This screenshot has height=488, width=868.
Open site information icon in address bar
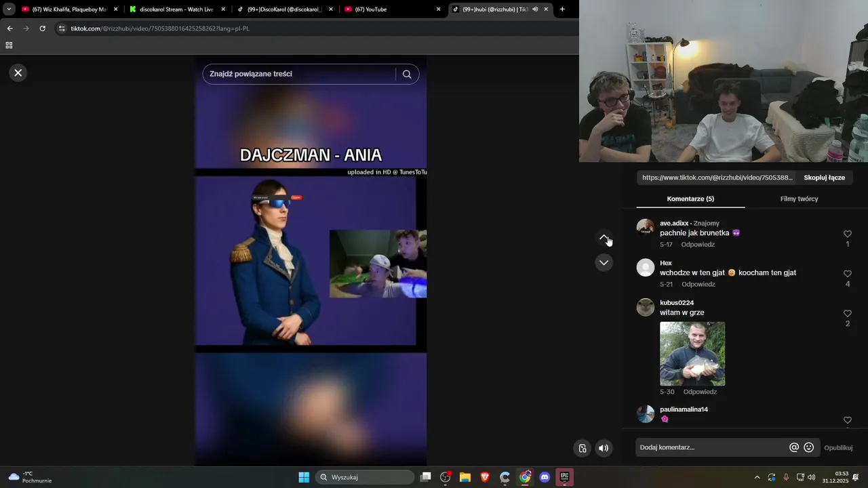point(62,28)
